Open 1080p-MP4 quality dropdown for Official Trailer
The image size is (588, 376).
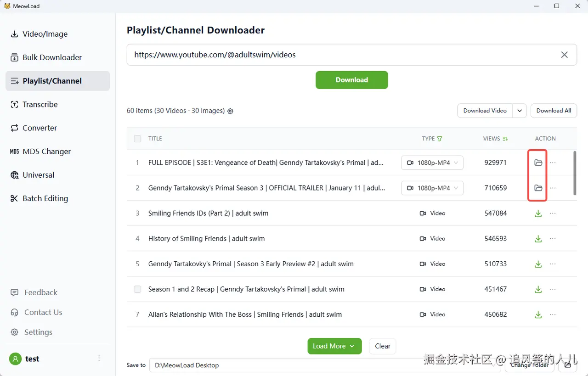coord(432,188)
